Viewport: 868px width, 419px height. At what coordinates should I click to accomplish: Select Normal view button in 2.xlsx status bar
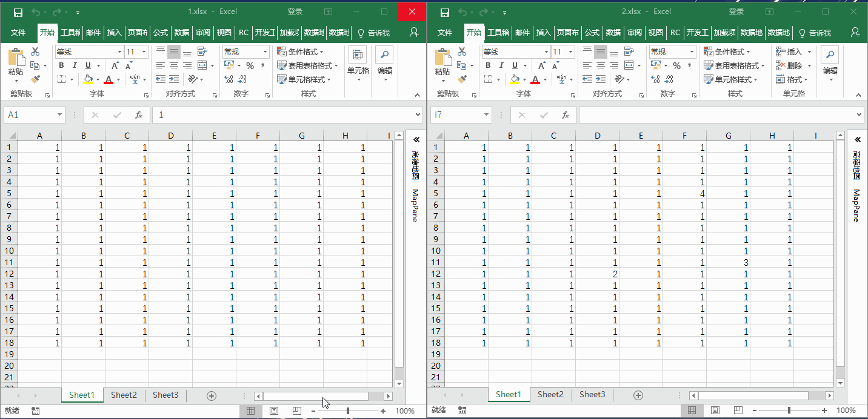[x=692, y=411]
